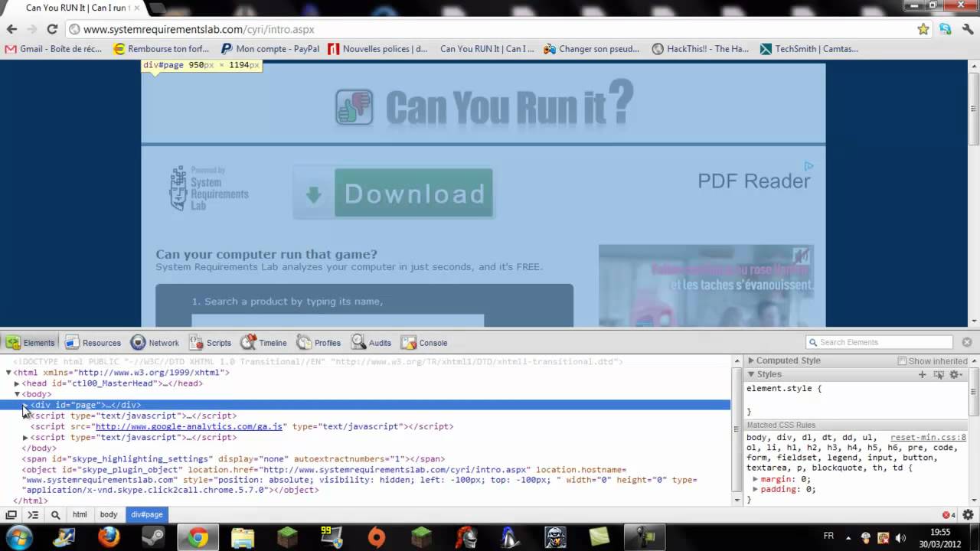
Task: Open Firefox from the taskbar
Action: 109,537
